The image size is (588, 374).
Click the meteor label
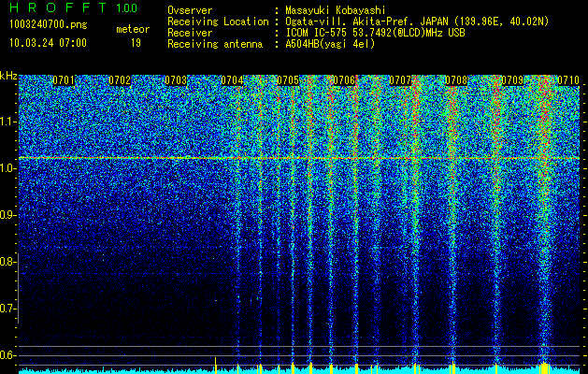pyautogui.click(x=133, y=29)
